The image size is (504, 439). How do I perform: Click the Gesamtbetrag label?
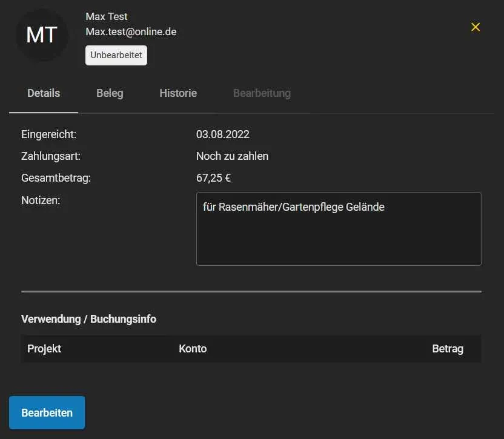tap(56, 178)
